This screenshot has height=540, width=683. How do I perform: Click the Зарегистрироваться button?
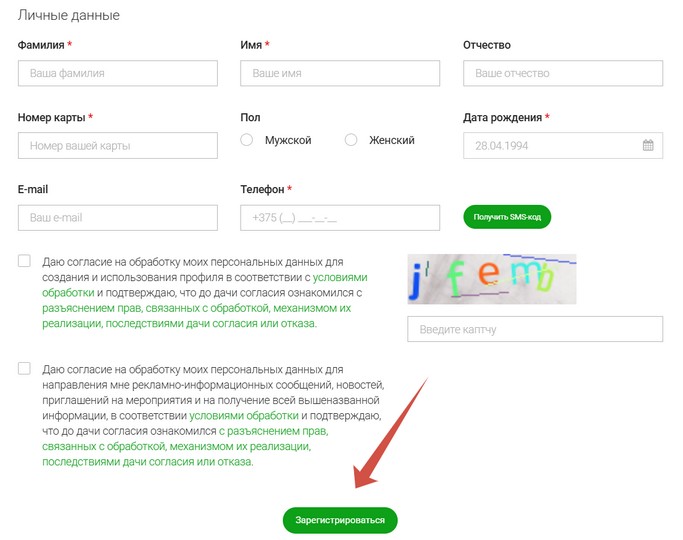(x=340, y=520)
